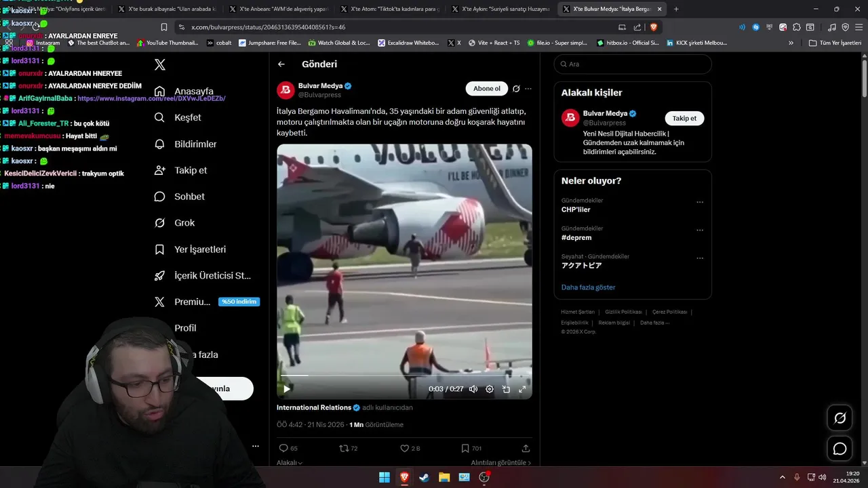The height and width of the screenshot is (488, 868).
Task: Open the Excalidraw Whiteboard bookmark
Action: [408, 43]
